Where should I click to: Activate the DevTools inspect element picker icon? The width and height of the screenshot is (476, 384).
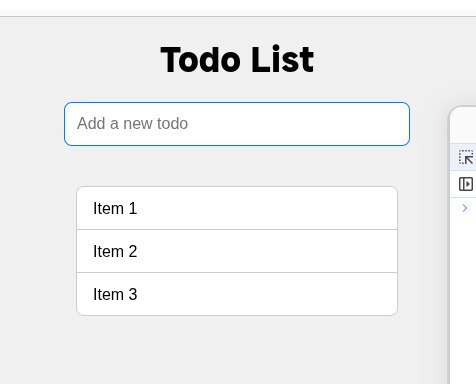pyautogui.click(x=466, y=157)
